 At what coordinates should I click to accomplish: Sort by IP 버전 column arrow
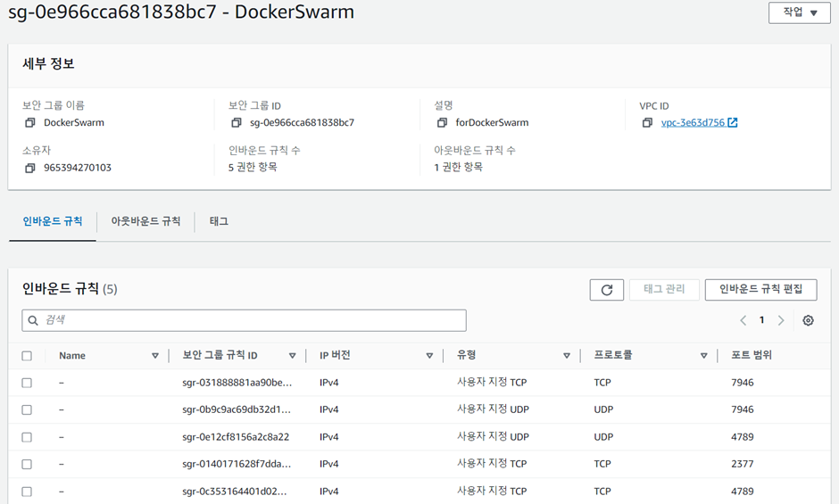[429, 356]
